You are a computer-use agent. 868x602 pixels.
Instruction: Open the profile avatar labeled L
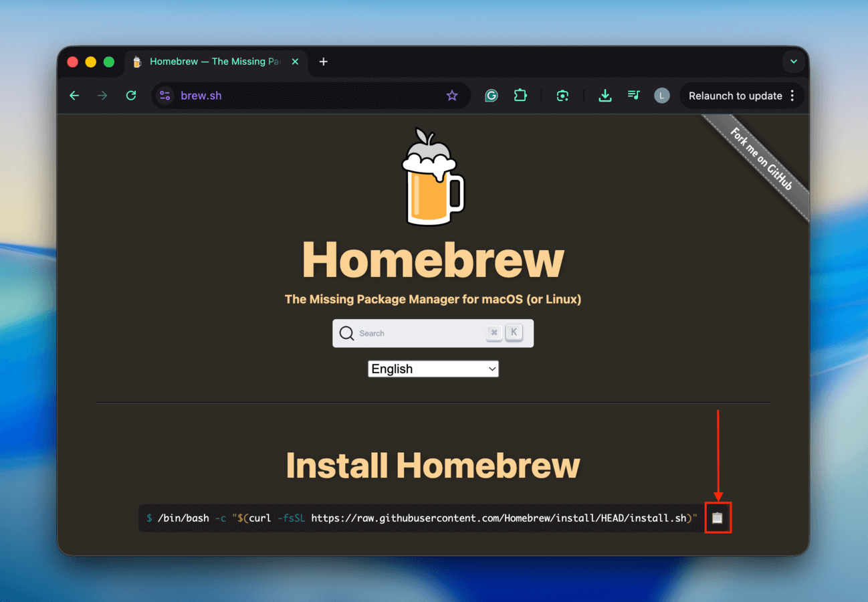click(x=661, y=96)
